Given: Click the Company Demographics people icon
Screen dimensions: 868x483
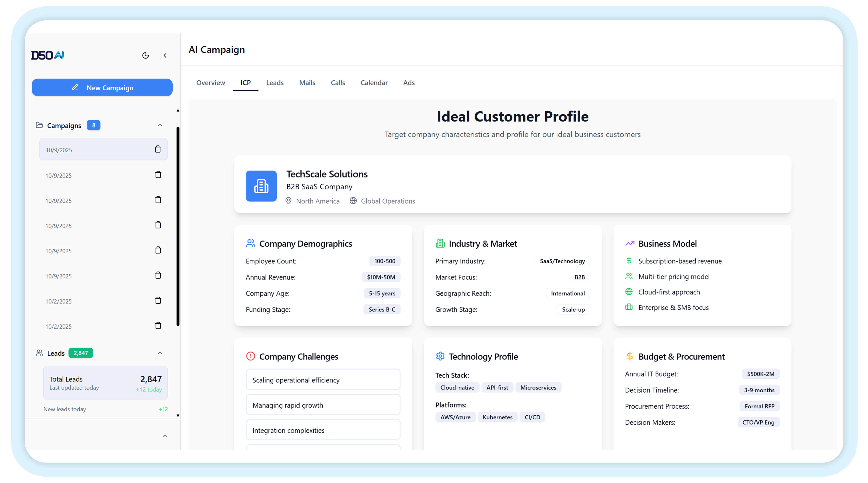Looking at the screenshot, I should [x=250, y=243].
